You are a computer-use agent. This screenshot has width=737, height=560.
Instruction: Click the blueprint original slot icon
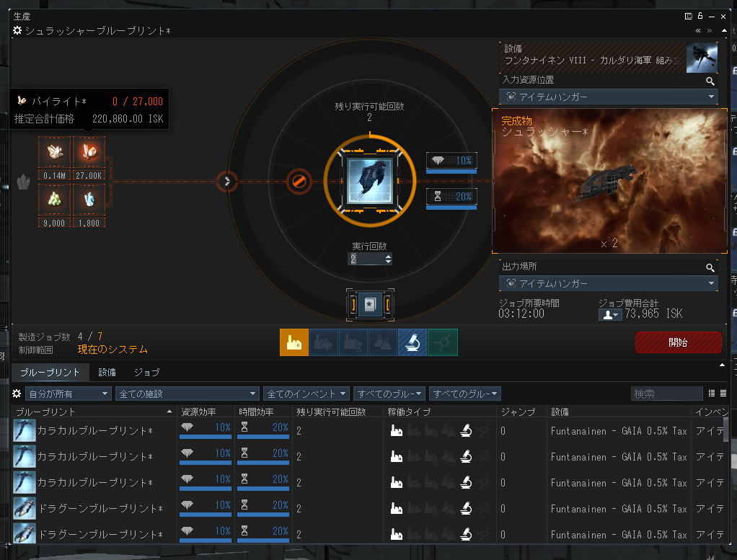(370, 304)
